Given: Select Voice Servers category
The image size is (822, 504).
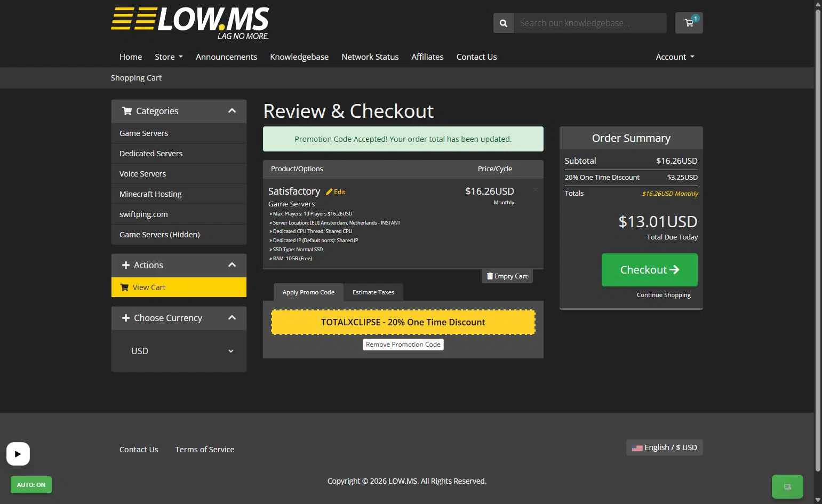Looking at the screenshot, I should coord(179,174).
